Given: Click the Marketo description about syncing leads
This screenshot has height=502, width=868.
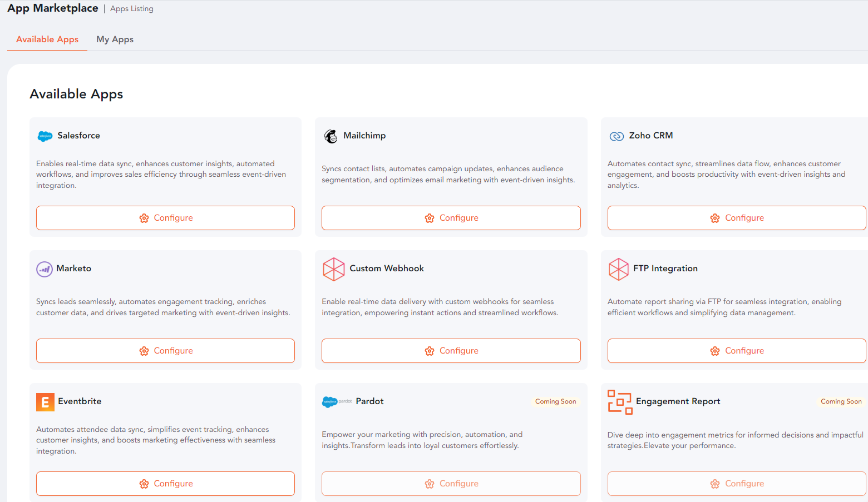Looking at the screenshot, I should 163,307.
